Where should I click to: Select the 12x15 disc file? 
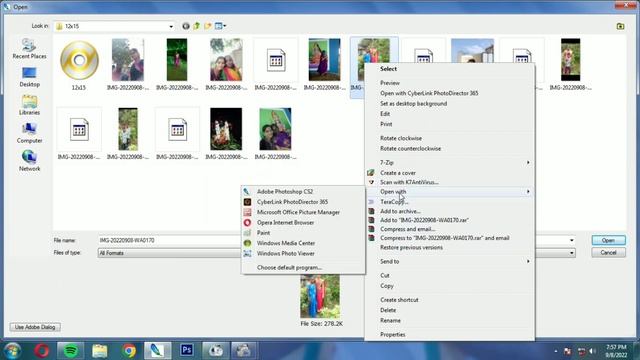(x=79, y=64)
